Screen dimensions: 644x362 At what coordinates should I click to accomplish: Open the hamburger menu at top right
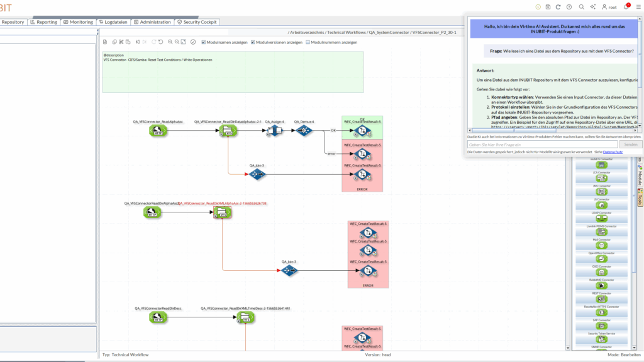(x=638, y=7)
